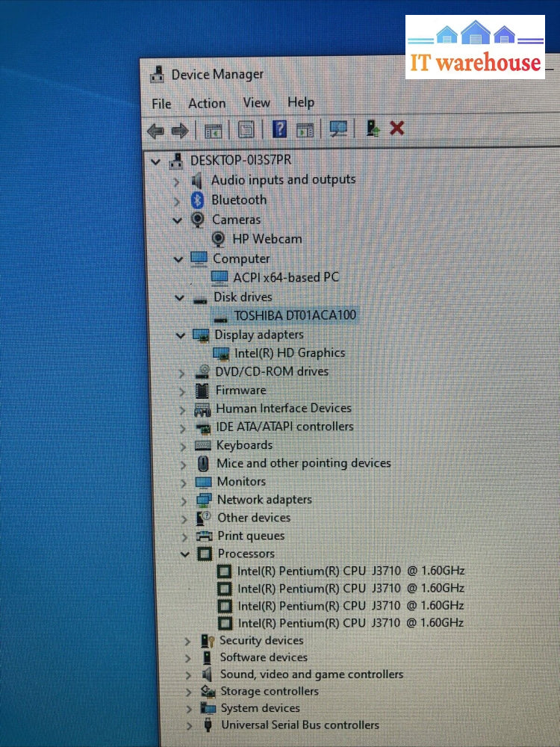Click the DVD/CD-ROM drives disc icon
Image resolution: width=560 pixels, height=747 pixels.
pos(203,371)
